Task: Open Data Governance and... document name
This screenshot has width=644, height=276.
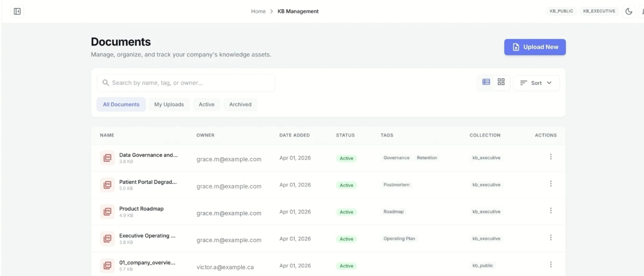Action: [x=148, y=155]
